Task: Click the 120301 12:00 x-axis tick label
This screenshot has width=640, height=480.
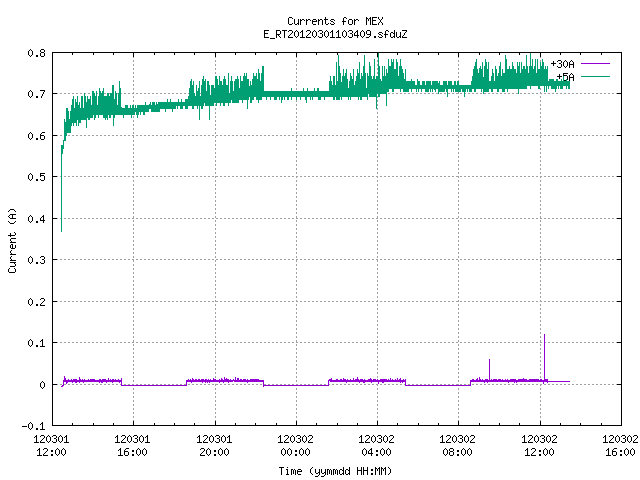Action: [x=51, y=446]
